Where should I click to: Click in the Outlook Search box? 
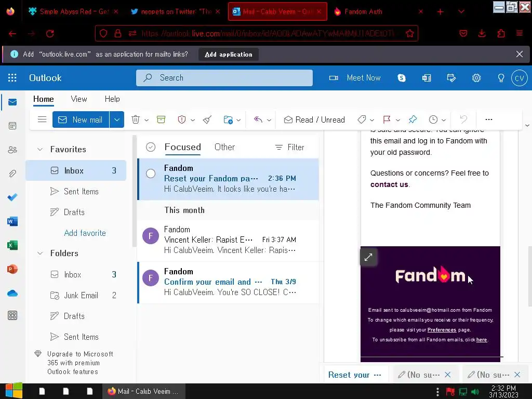click(224, 78)
